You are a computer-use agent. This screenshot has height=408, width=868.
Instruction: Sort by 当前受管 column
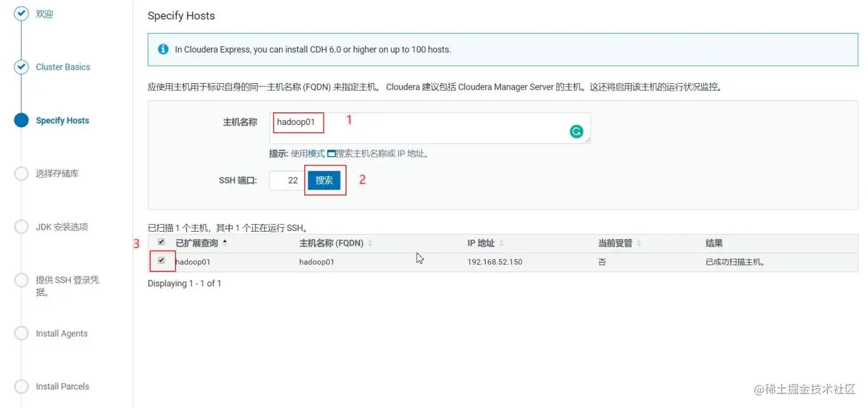point(619,243)
